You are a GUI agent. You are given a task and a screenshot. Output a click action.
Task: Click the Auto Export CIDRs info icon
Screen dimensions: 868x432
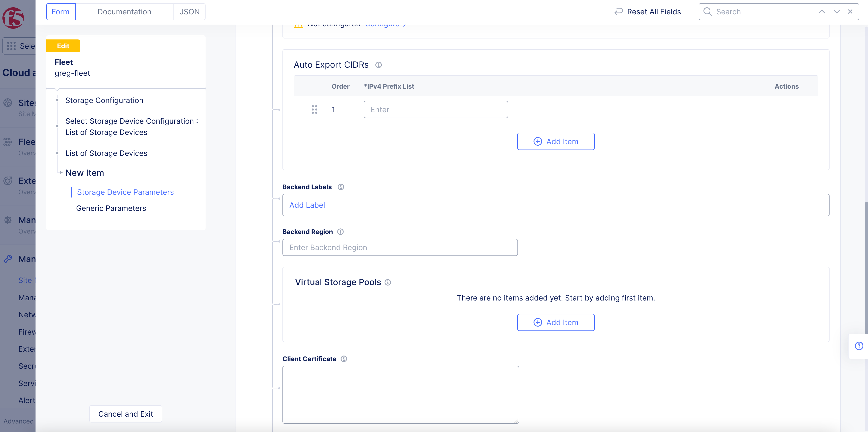click(378, 65)
